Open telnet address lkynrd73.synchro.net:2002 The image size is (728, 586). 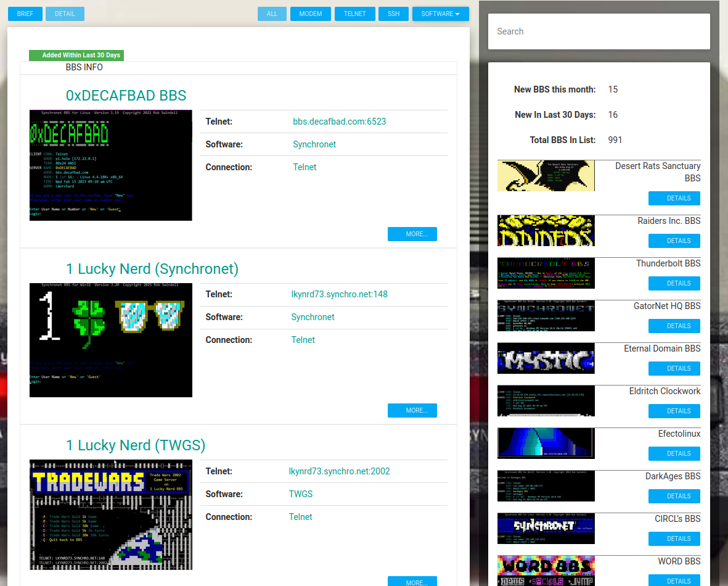[x=340, y=471]
